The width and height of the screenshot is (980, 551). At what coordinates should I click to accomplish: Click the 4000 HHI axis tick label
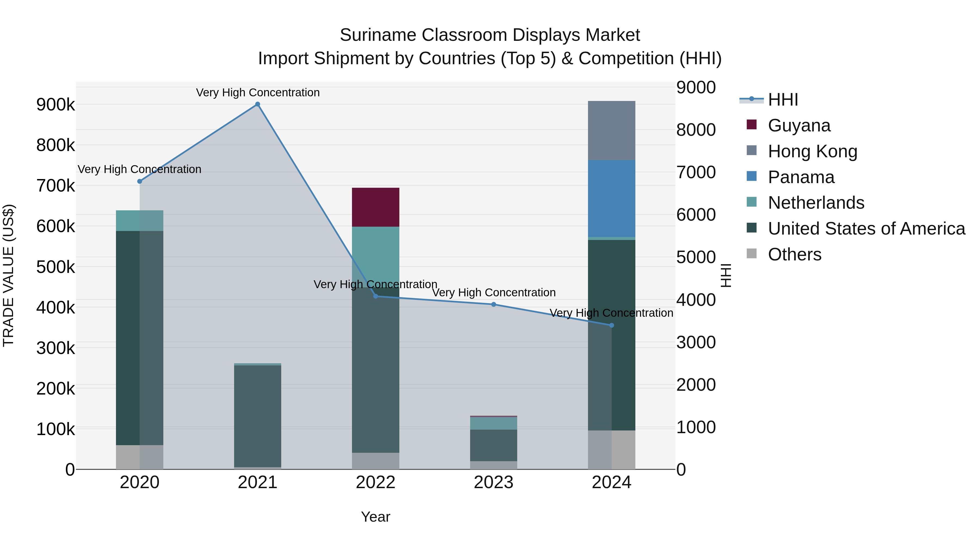(696, 300)
